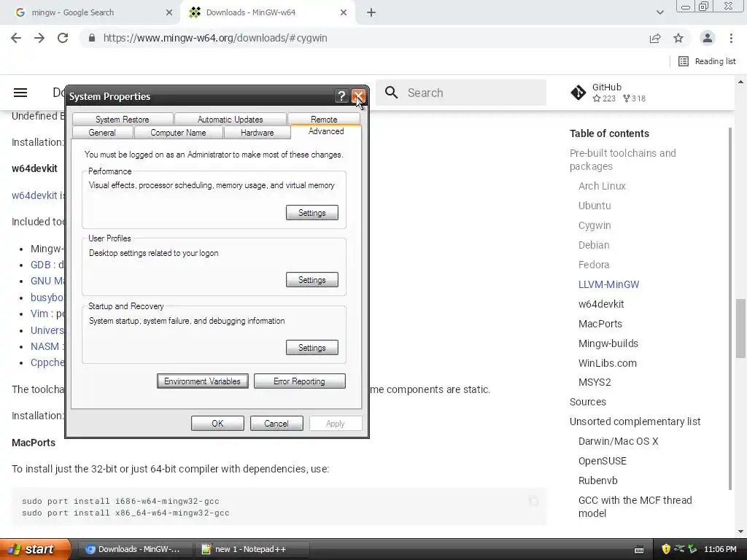The width and height of the screenshot is (747, 560).
Task: Open the Chrome profile avatar
Action: tap(708, 38)
